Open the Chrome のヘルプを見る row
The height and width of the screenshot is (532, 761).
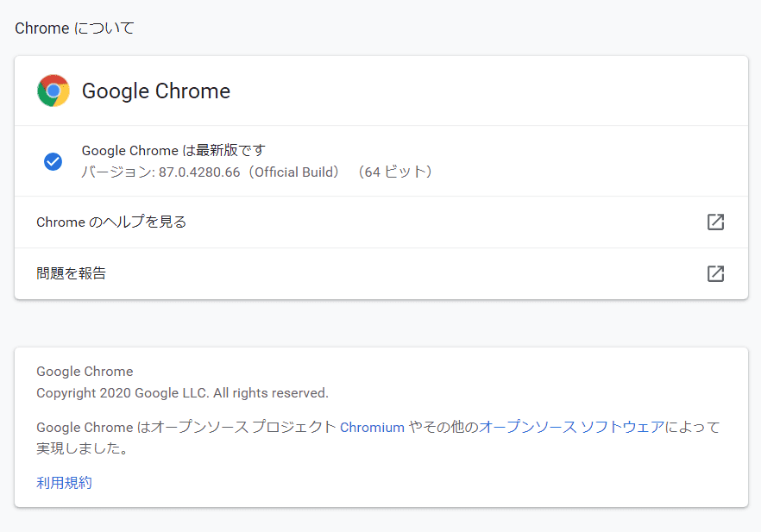coord(111,222)
